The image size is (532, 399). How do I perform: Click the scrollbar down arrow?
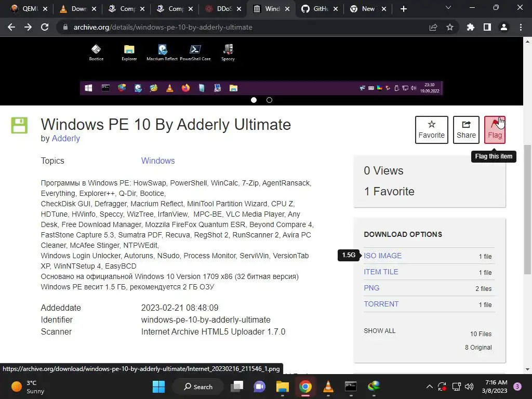[x=527, y=369]
